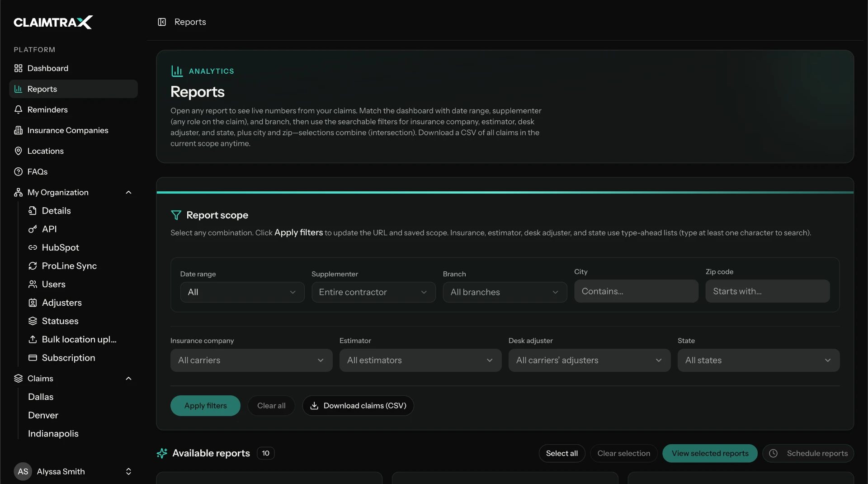Click the Dashboard grid icon
The height and width of the screenshot is (484, 868).
(x=18, y=68)
